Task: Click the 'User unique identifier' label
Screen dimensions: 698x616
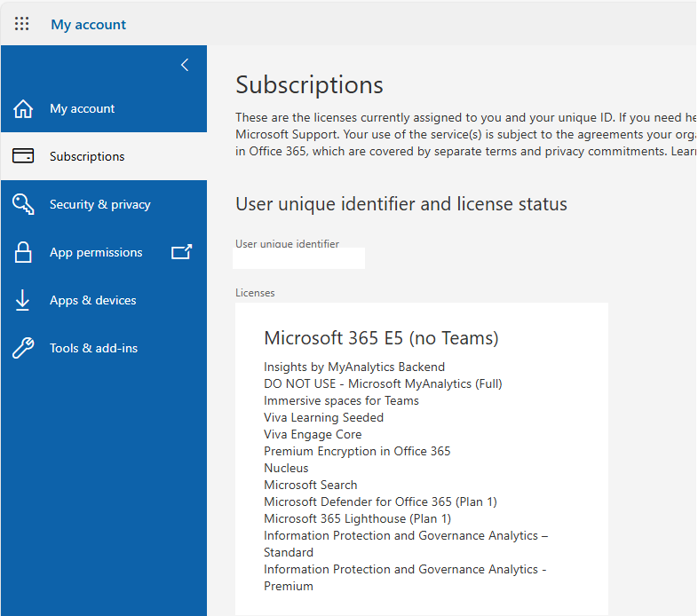Action: tap(287, 243)
